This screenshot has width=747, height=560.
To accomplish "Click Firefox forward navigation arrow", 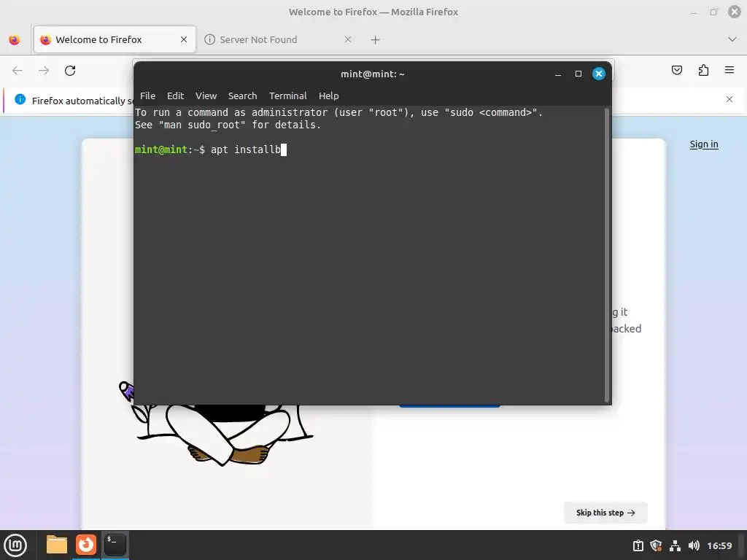I will coord(44,71).
